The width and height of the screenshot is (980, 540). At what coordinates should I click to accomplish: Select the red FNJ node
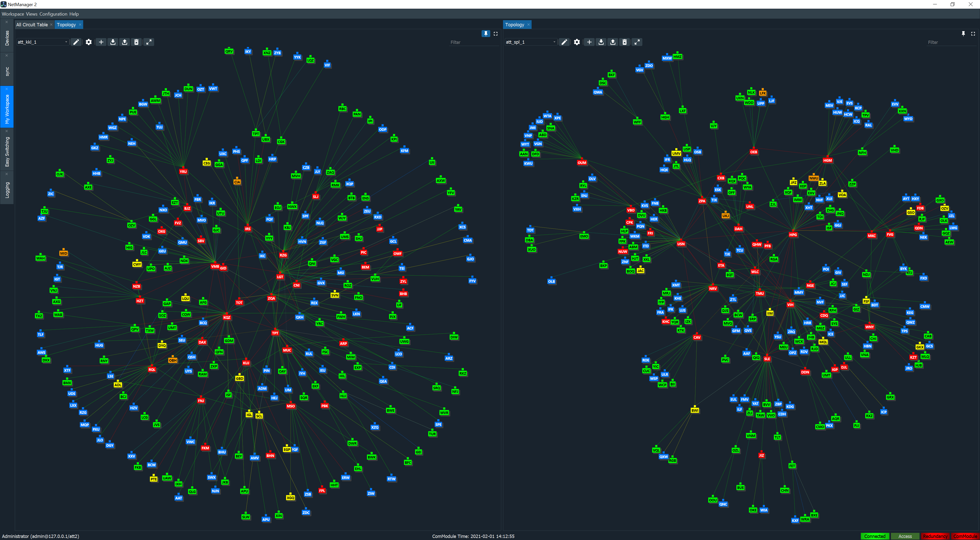point(201,400)
